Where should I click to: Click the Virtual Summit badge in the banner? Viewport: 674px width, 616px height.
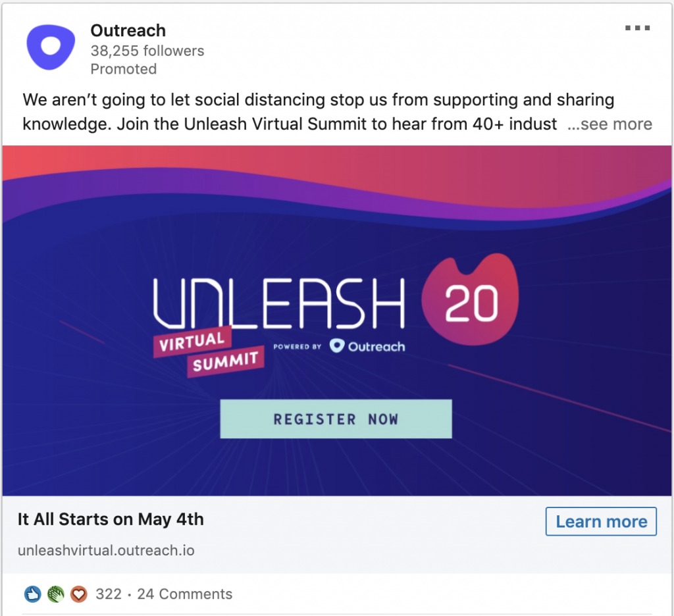pos(209,352)
